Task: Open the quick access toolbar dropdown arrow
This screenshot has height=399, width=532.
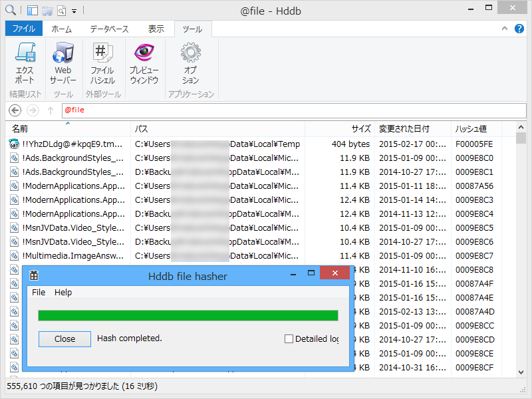Action: point(73,11)
